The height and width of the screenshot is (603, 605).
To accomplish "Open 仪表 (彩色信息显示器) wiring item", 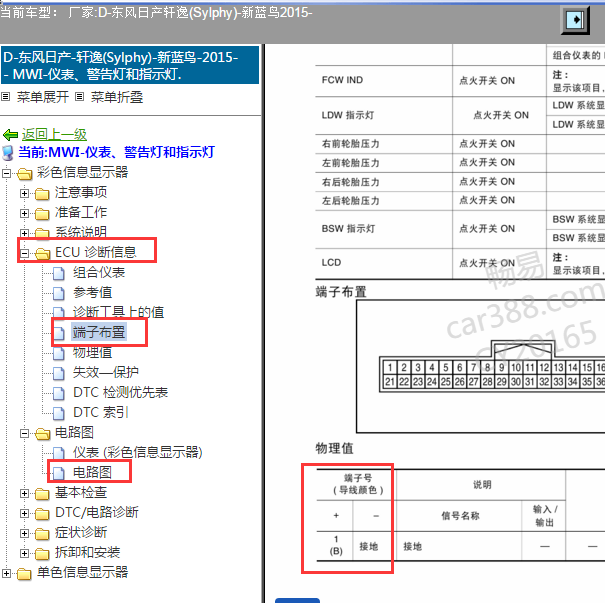I will (137, 452).
